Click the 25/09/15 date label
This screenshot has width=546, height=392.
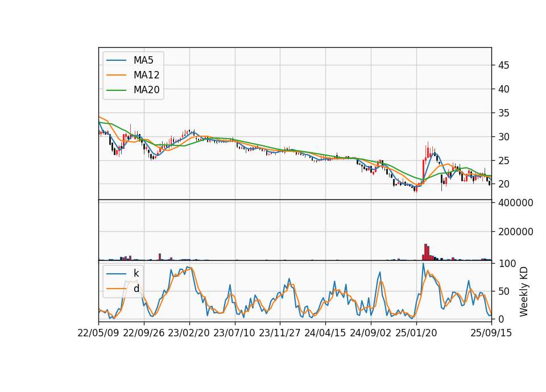(491, 333)
